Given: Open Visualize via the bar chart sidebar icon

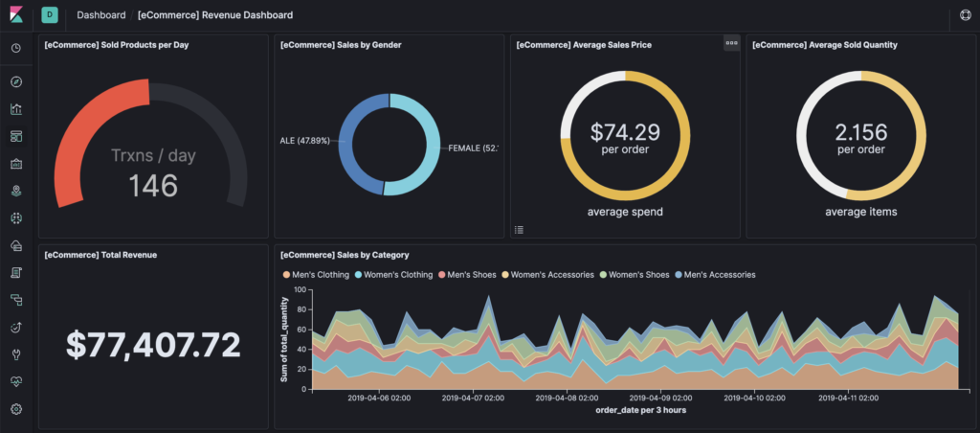Looking at the screenshot, I should (x=16, y=109).
